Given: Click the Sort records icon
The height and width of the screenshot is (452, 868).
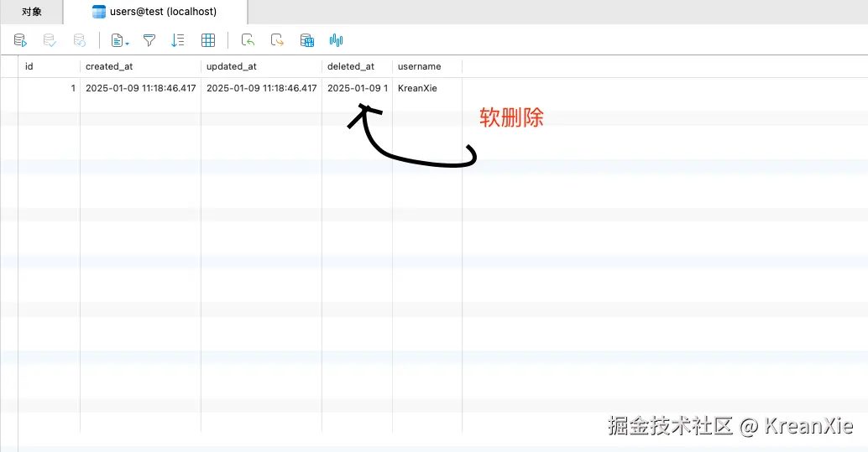Looking at the screenshot, I should [x=178, y=40].
